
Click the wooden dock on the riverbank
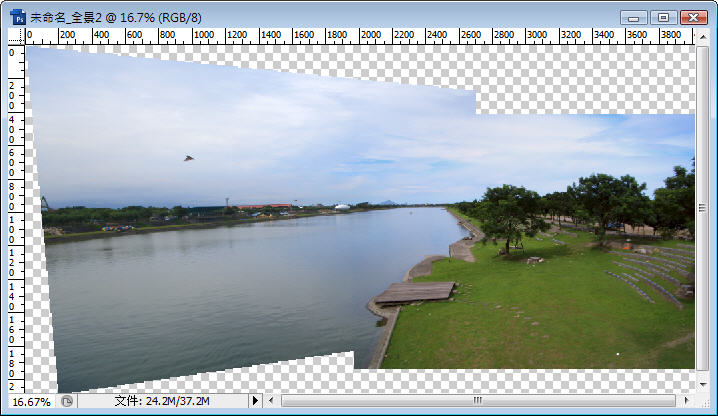415,292
